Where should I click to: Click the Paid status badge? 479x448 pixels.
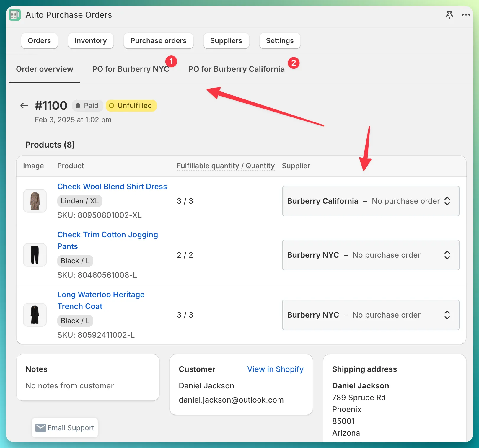pyautogui.click(x=87, y=106)
